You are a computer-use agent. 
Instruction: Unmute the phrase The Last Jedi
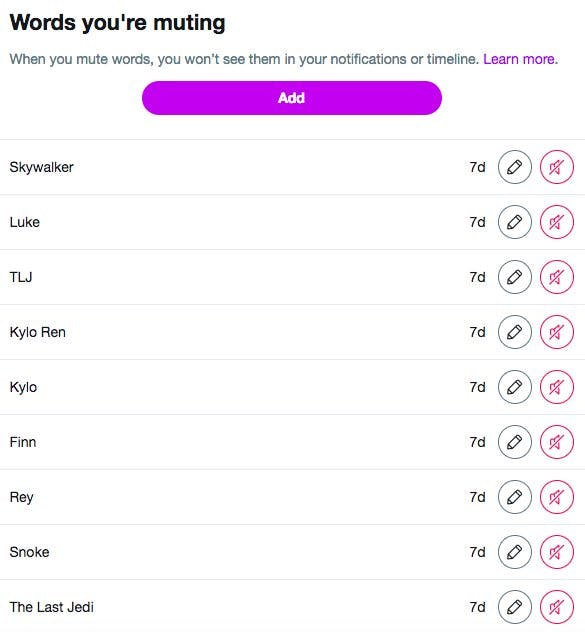click(557, 607)
